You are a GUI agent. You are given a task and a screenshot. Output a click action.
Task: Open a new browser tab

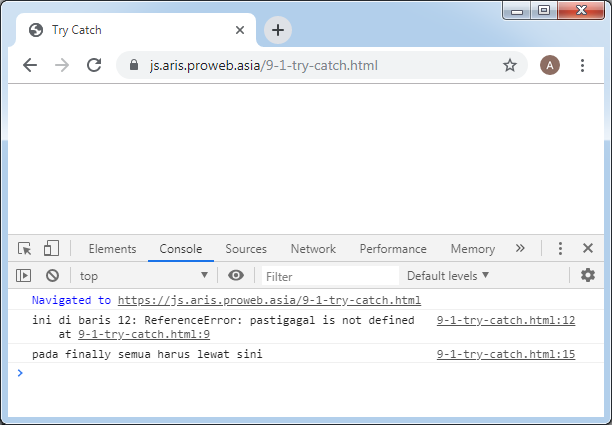coord(278,30)
